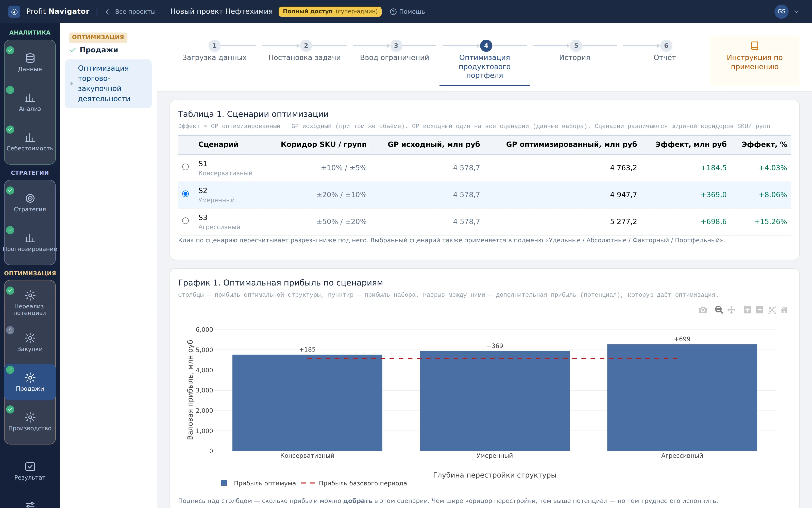Open the Стратегия sidebar section
The width and height of the screenshot is (812, 508).
coord(30,203)
